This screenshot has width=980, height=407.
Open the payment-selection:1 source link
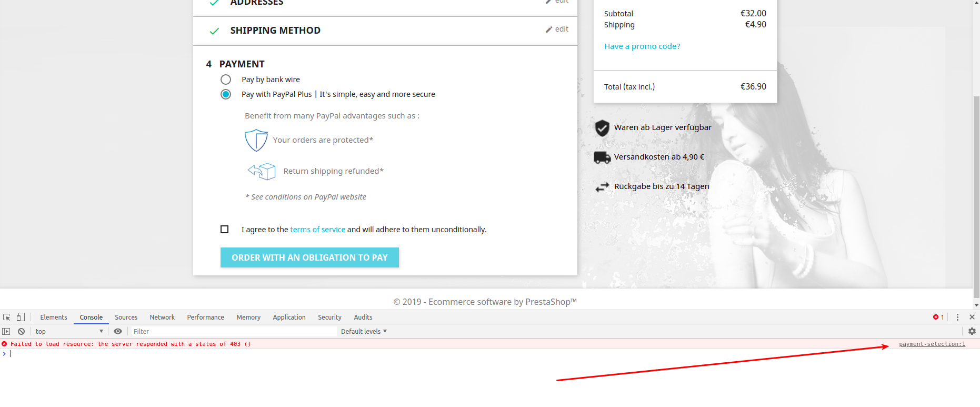[x=932, y=344]
